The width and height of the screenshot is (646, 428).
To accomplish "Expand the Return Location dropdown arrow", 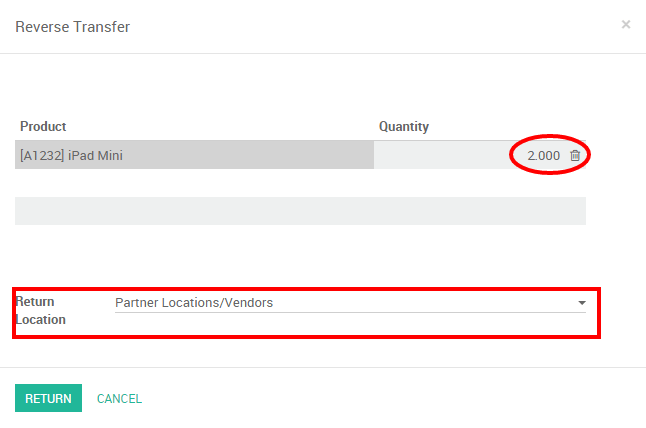I will (581, 303).
